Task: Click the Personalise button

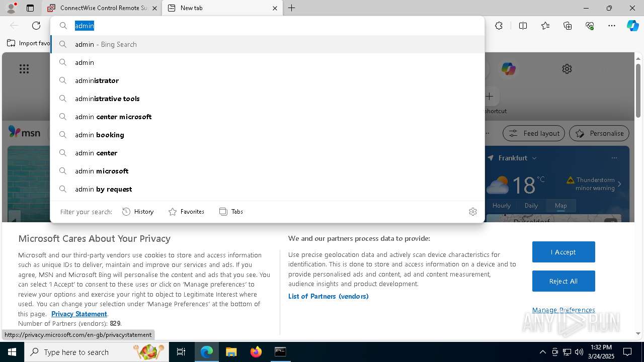Action: [x=599, y=133]
